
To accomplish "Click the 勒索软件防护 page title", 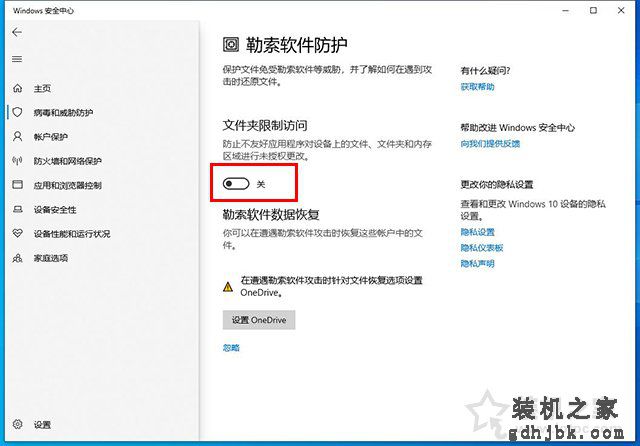I will (297, 45).
